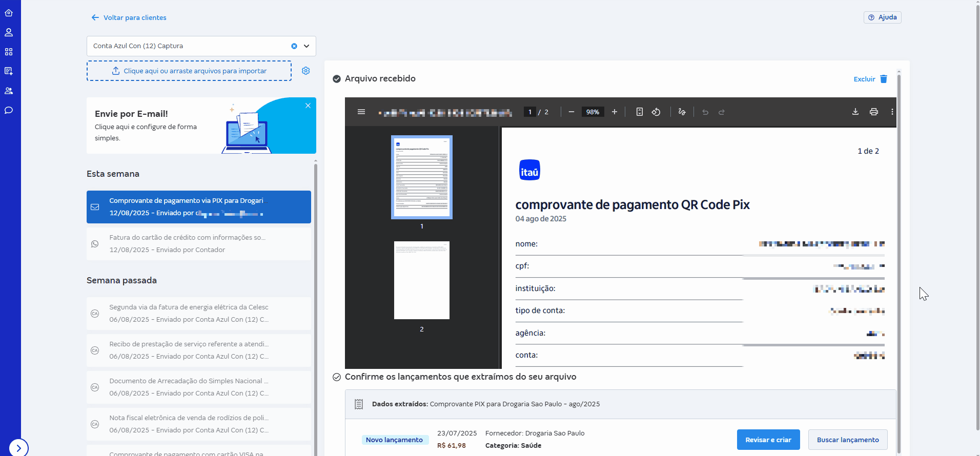Screen dimensions: 980x456
Task: Click the Categoria: Saúde label
Action: [x=513, y=445]
